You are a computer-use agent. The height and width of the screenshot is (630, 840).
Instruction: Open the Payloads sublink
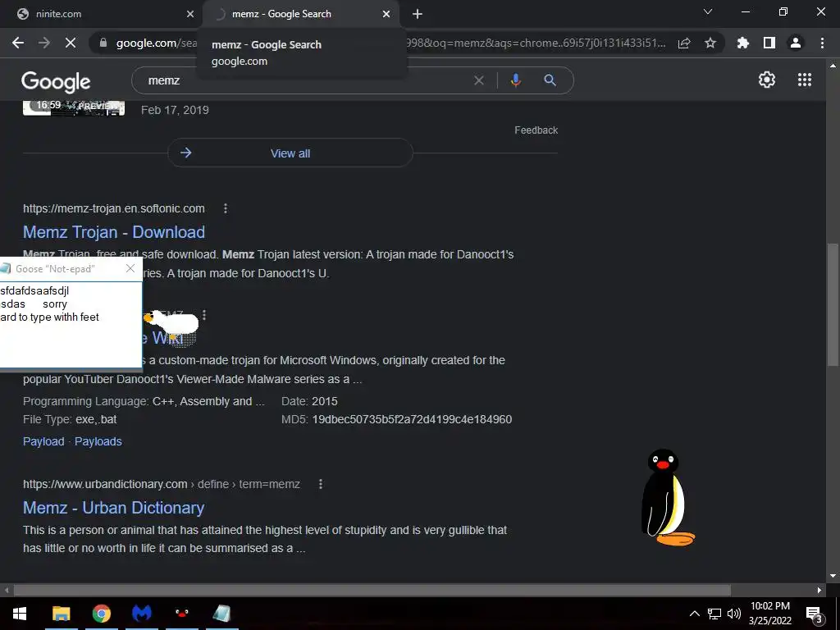pyautogui.click(x=98, y=441)
